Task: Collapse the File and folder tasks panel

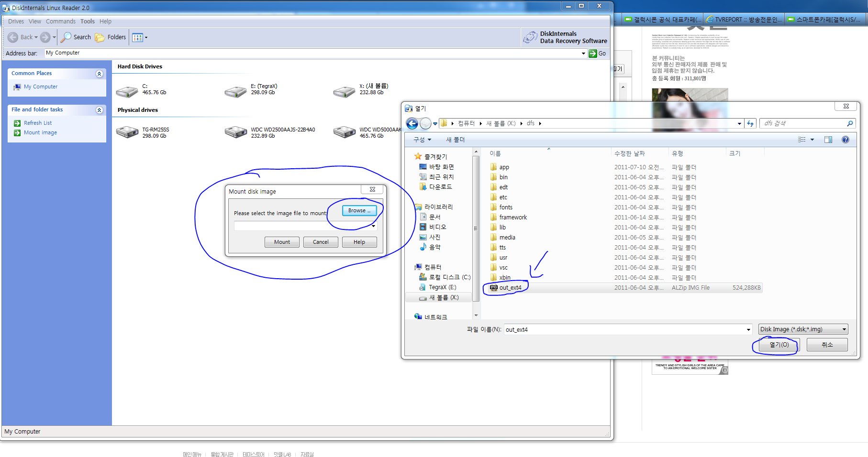Action: [x=99, y=110]
